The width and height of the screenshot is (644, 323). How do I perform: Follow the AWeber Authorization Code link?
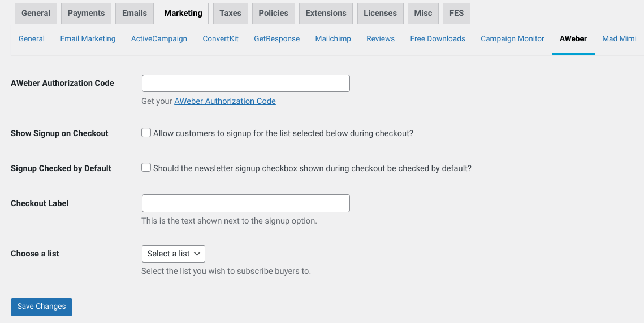pyautogui.click(x=225, y=101)
